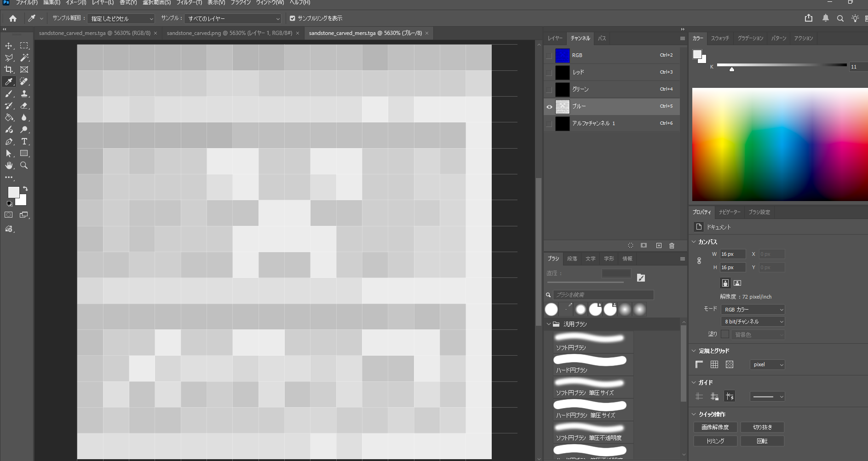
Task: Show the RGB composite channel
Action: [549, 55]
